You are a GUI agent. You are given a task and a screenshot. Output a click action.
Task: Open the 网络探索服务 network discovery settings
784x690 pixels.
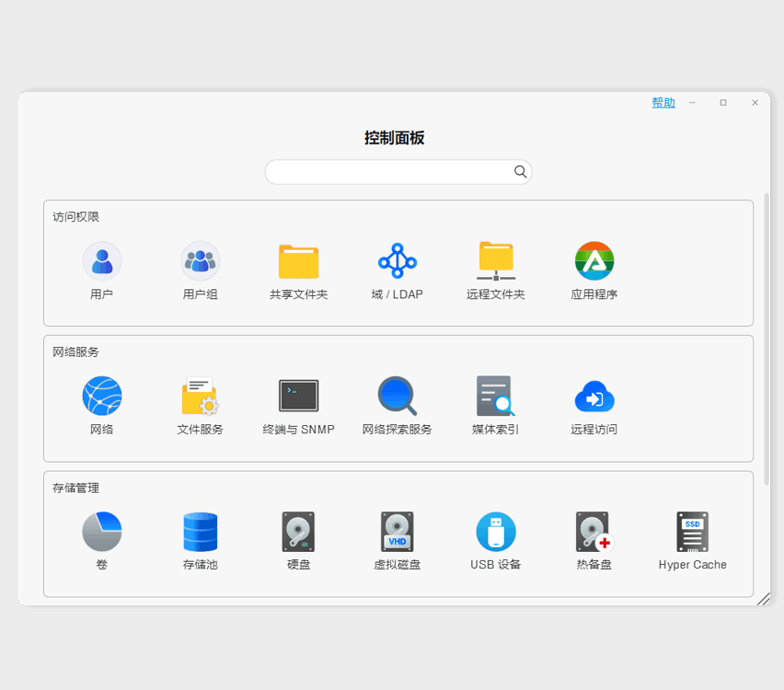click(x=397, y=405)
